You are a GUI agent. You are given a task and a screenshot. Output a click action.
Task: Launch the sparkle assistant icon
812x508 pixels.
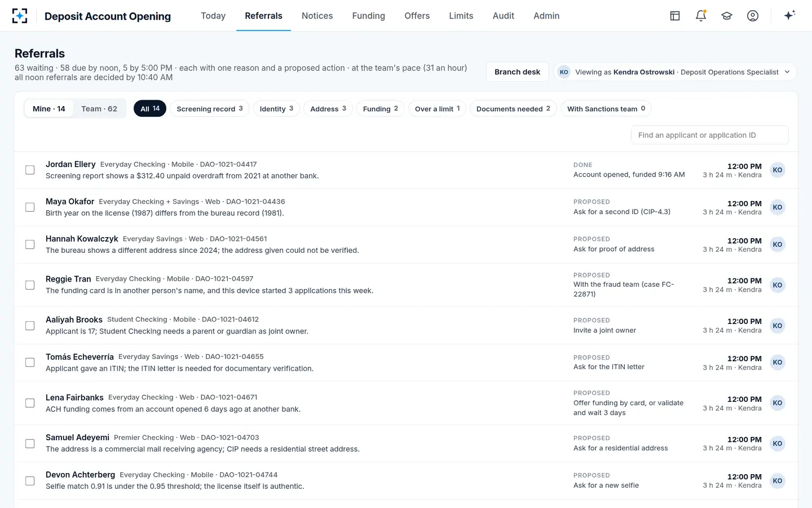[x=789, y=15]
